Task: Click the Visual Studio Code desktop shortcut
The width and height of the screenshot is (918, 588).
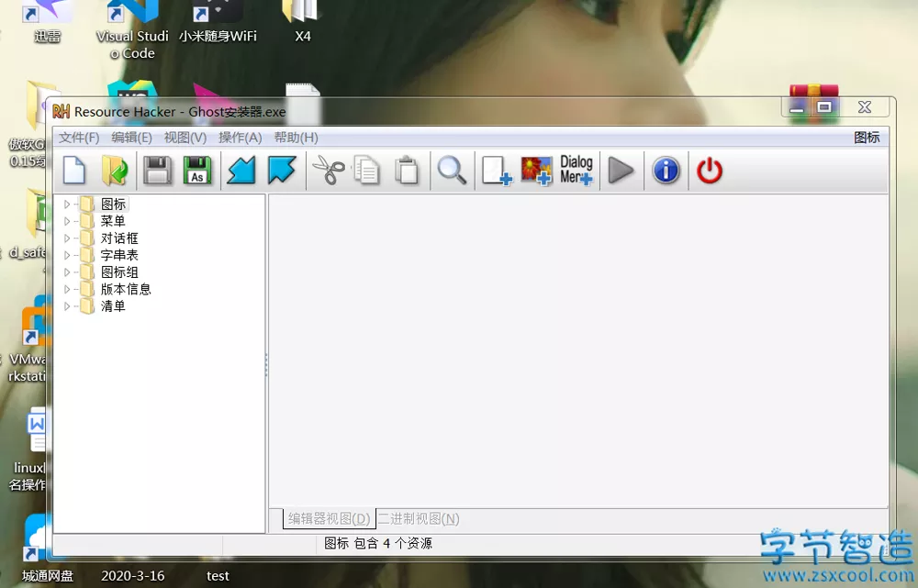Action: coord(132,28)
